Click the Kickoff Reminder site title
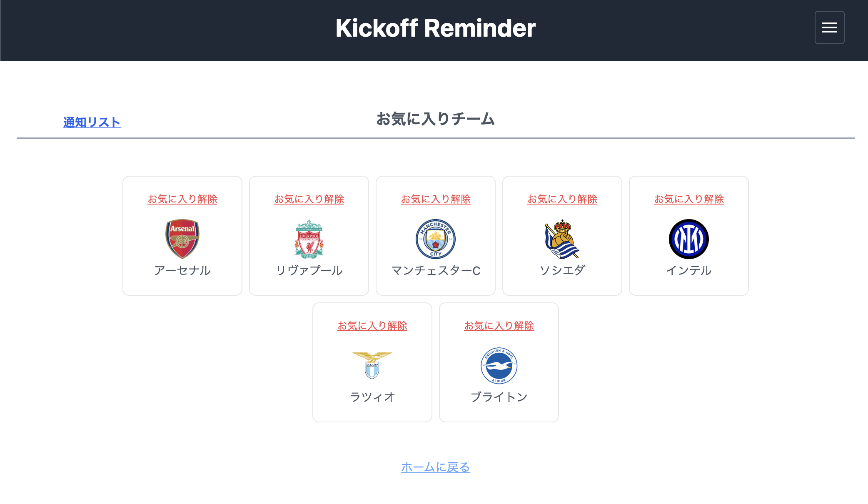 click(436, 28)
